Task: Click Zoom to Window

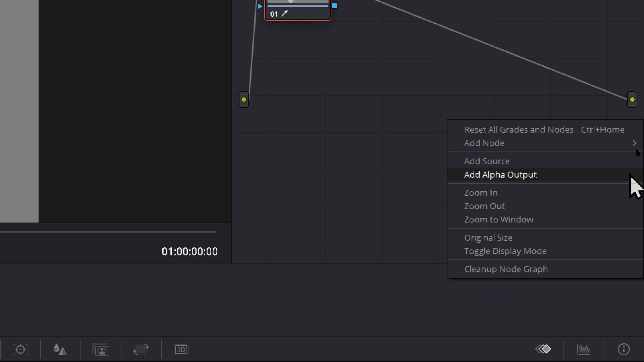Action: click(498, 220)
